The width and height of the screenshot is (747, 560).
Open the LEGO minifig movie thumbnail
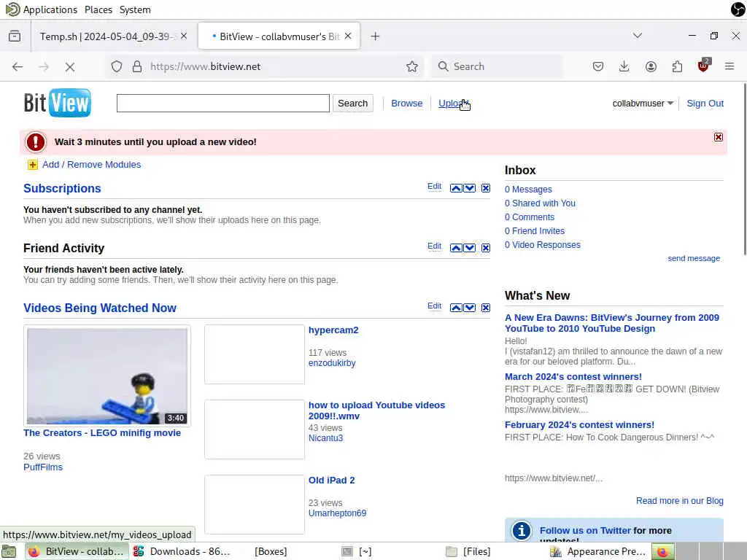pyautogui.click(x=107, y=376)
